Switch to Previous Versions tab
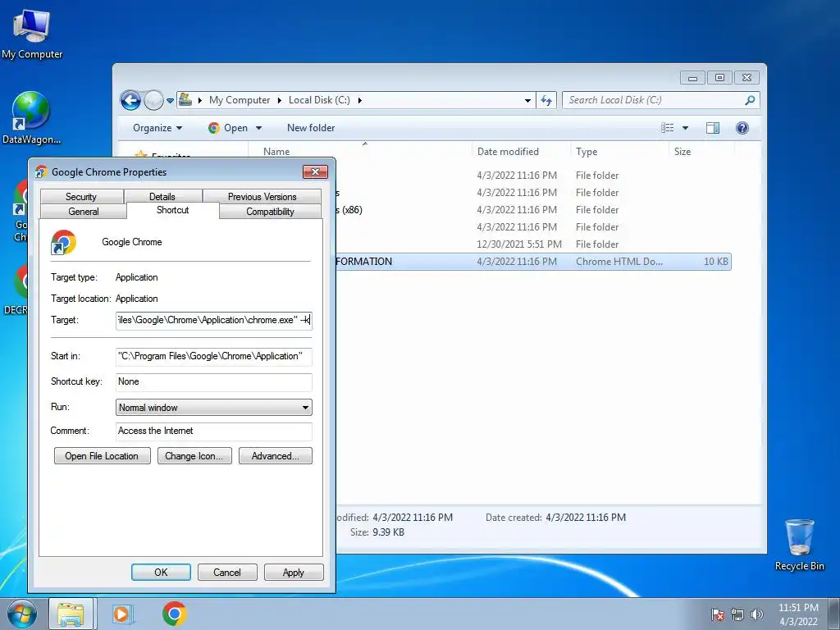This screenshot has width=840, height=630. (262, 197)
